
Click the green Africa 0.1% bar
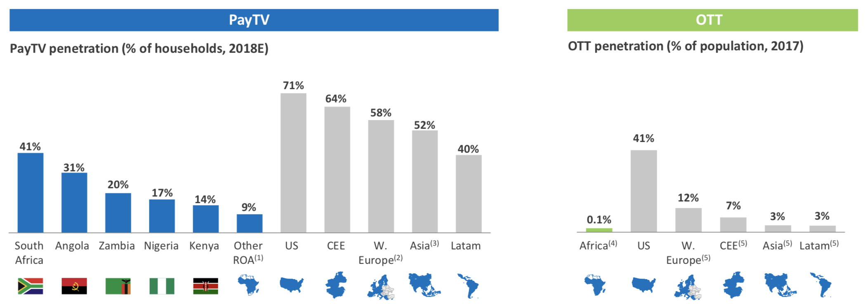point(599,230)
